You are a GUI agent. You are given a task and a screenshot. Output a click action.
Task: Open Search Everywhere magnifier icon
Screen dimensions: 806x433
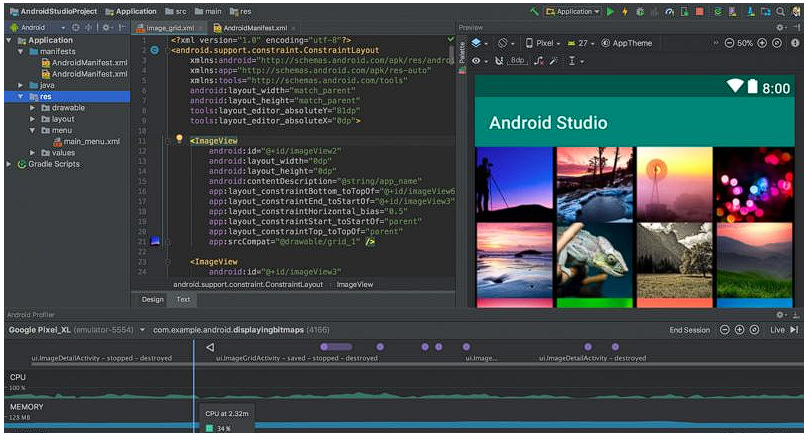[x=781, y=11]
